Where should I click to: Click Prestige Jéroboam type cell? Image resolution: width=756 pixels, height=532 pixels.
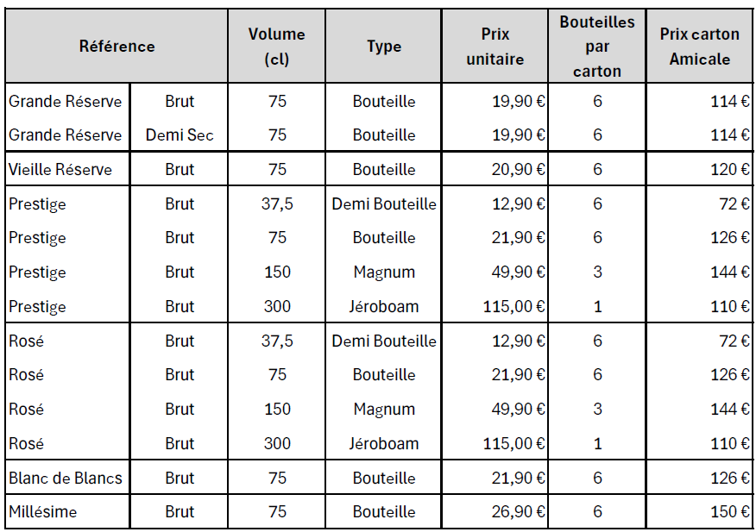(384, 306)
